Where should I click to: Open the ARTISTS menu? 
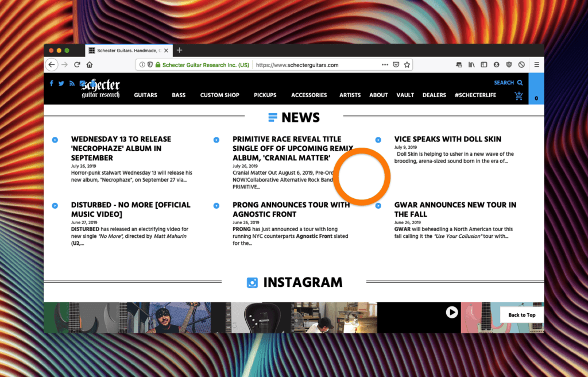click(350, 95)
